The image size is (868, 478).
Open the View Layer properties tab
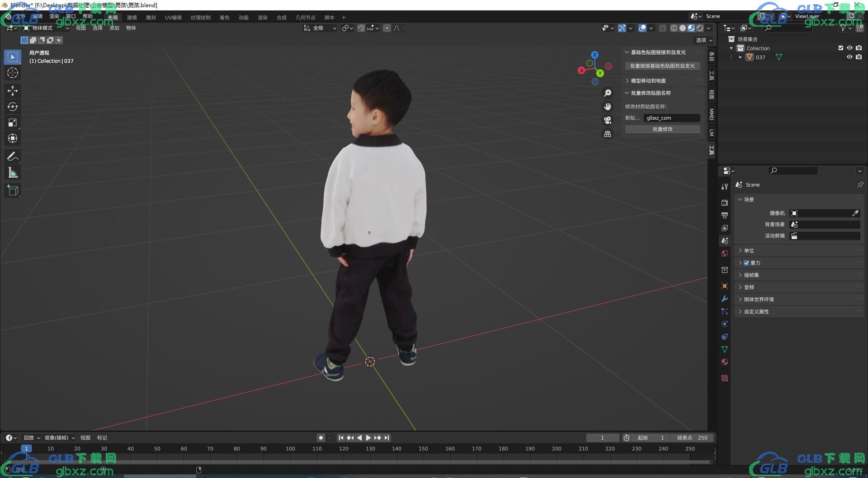725,228
